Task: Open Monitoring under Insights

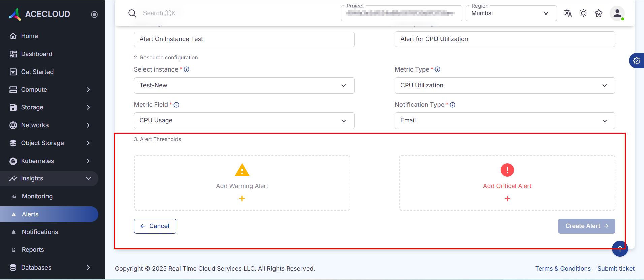Action: click(x=37, y=196)
